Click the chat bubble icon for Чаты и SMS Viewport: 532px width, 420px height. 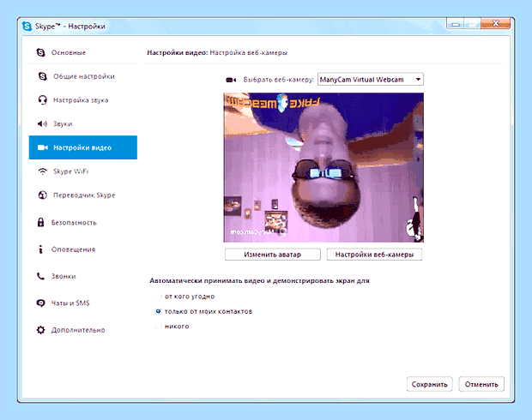40,303
